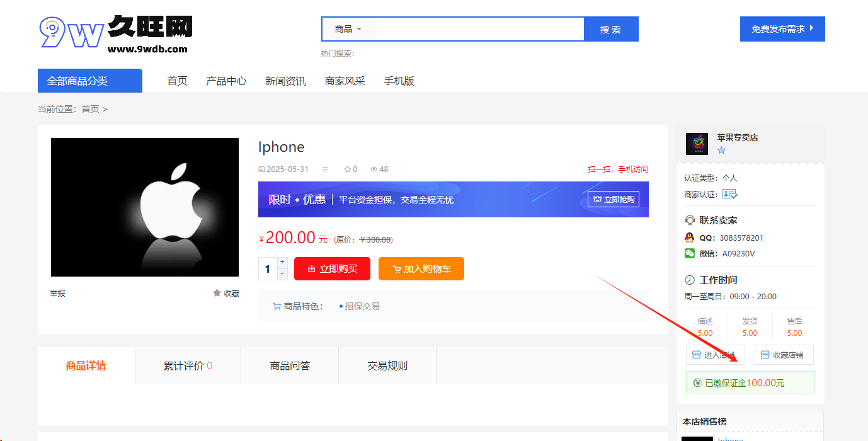Open 手机版 in the navigation bar
This screenshot has height=441, width=868.
tap(399, 81)
